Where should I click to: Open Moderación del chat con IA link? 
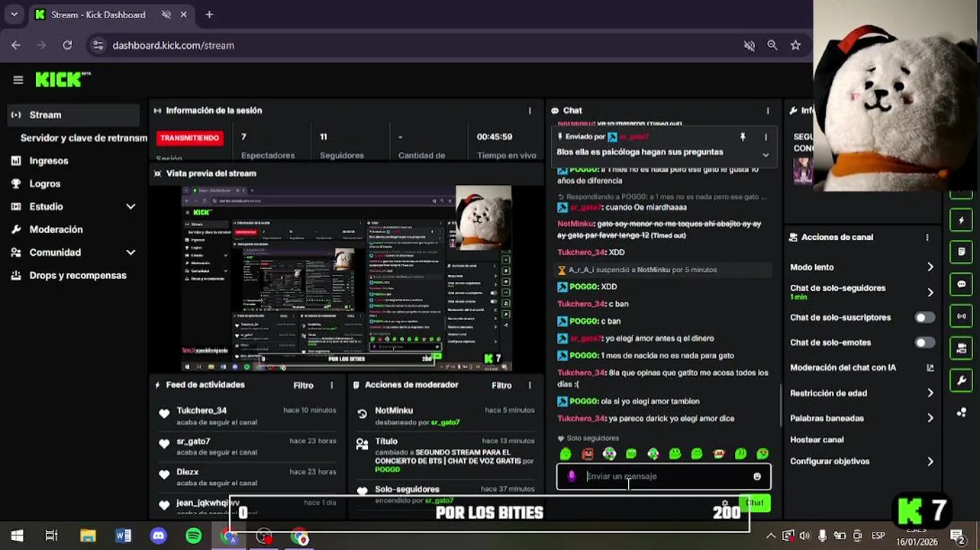pos(930,367)
